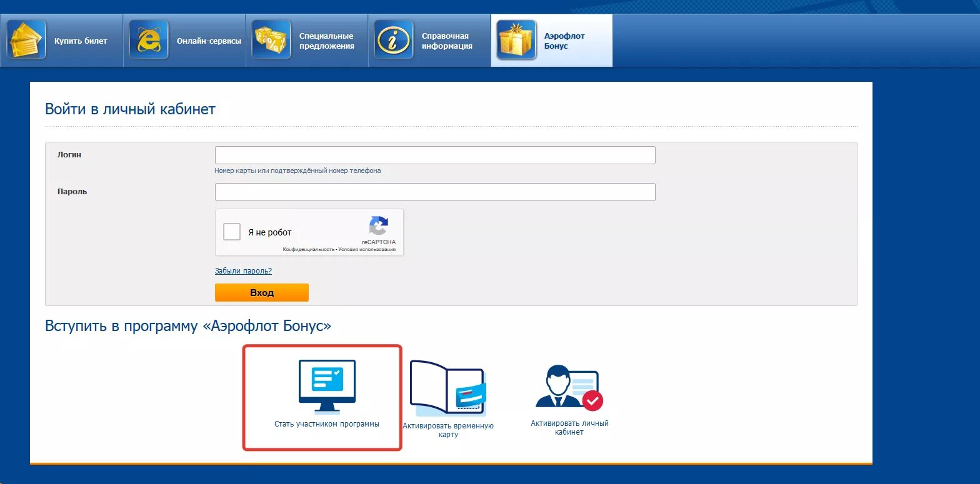Click the reCAPTCHA logo
980x484 pixels.
tap(379, 226)
